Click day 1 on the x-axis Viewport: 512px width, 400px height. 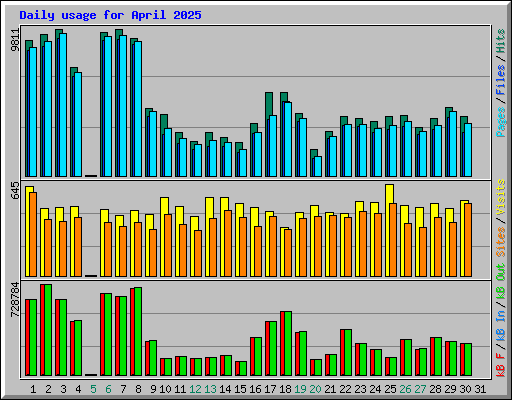[x=33, y=389]
